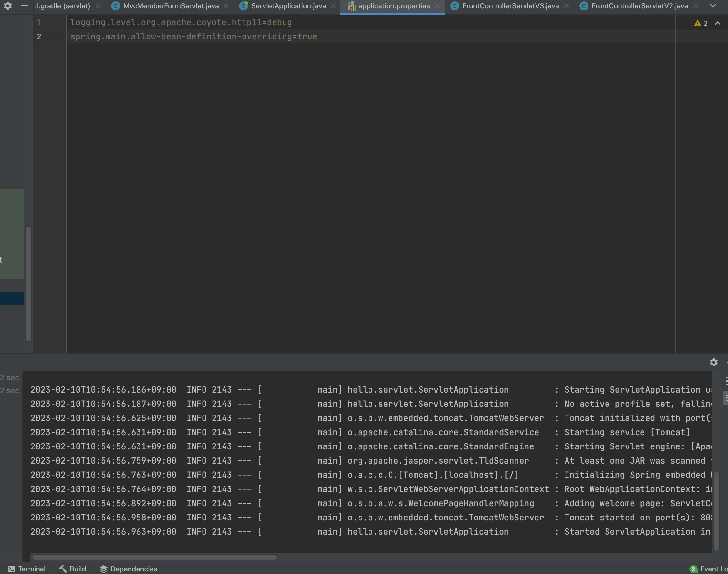Open the Run panel gear settings

click(x=713, y=362)
